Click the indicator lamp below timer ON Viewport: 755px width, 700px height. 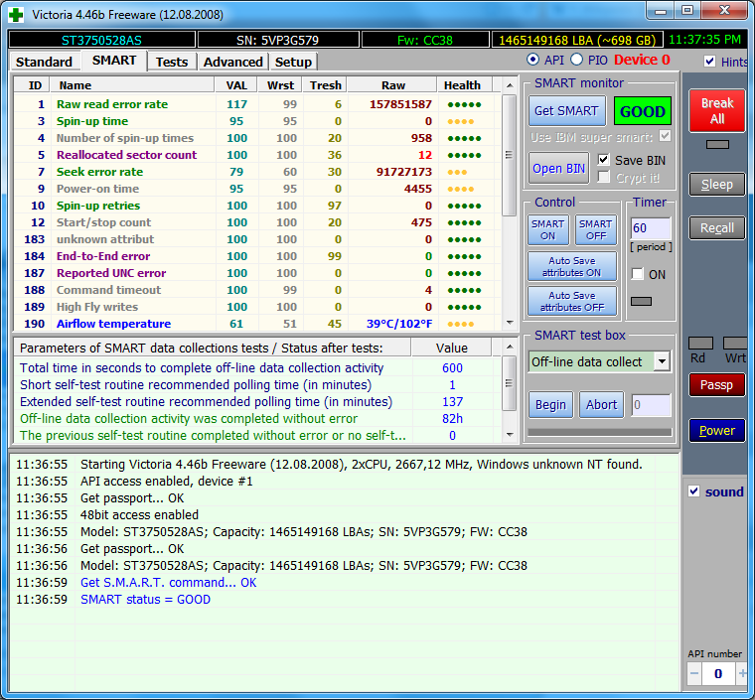[641, 301]
